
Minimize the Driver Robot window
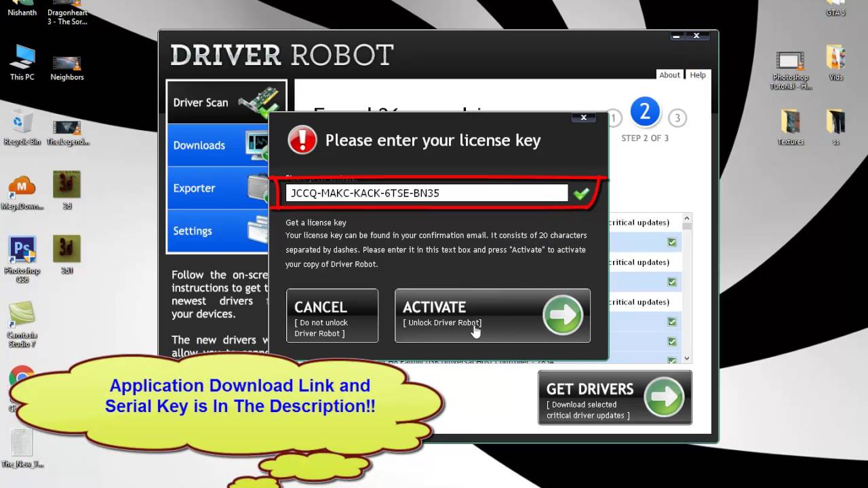[x=677, y=36]
